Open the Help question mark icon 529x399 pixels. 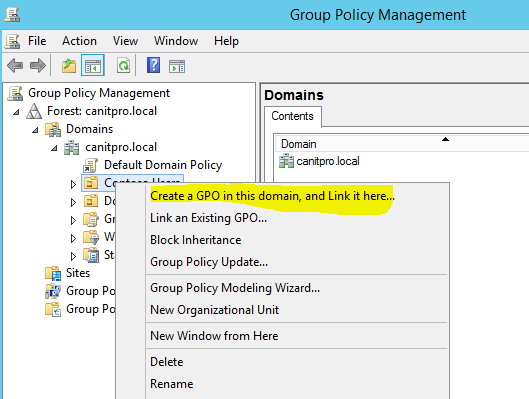click(154, 65)
